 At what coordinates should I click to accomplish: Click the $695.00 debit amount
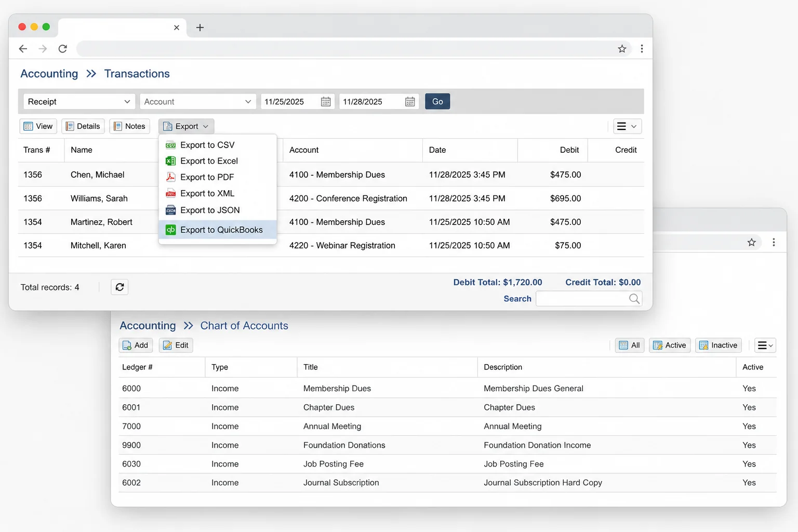(x=566, y=198)
